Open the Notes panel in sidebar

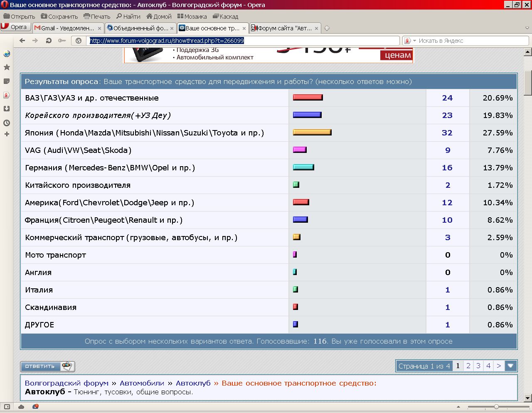[x=7, y=81]
